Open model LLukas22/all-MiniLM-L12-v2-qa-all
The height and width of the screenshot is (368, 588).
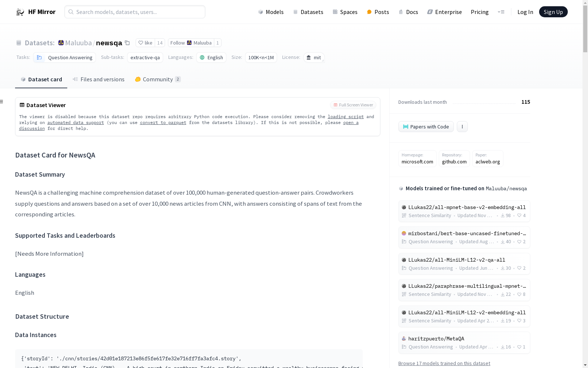tap(464, 264)
